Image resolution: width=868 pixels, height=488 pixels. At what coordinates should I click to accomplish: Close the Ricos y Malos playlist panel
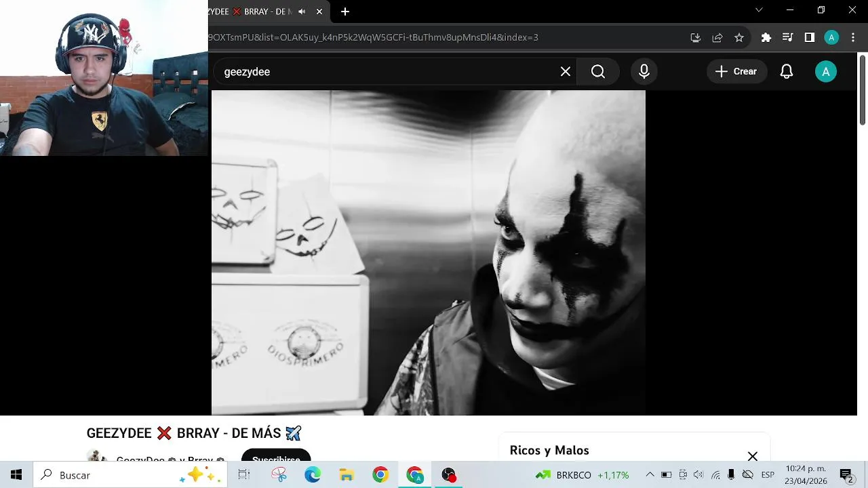pos(753,456)
